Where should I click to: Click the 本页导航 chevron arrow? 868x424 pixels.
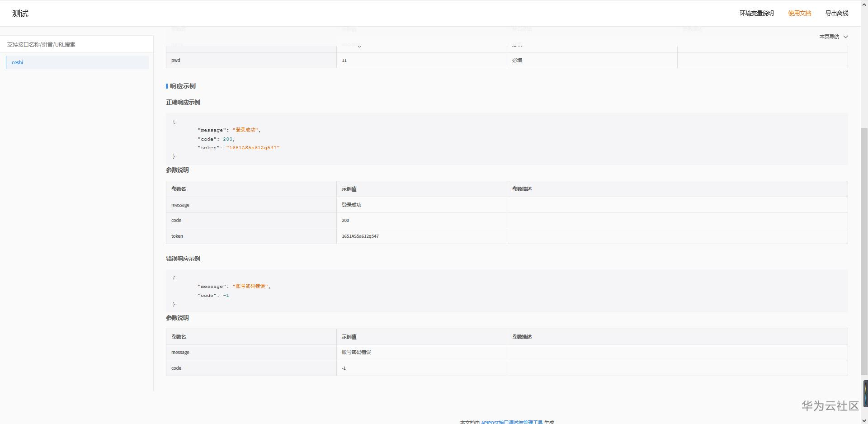click(845, 37)
